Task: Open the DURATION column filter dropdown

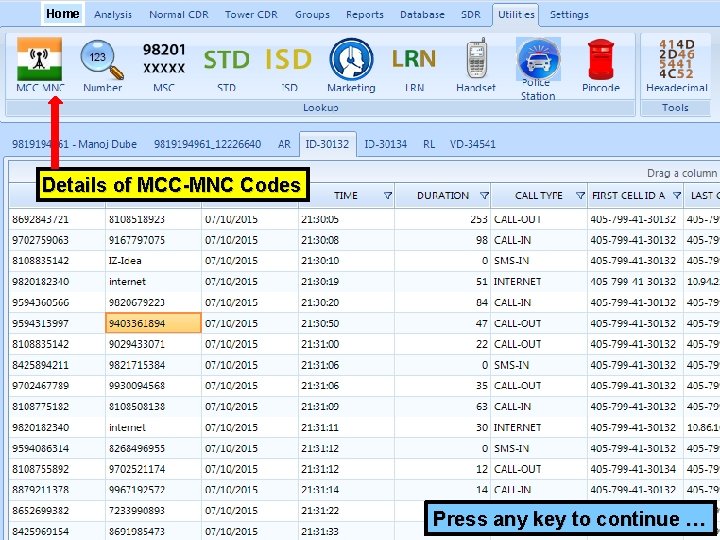Action: (484, 196)
